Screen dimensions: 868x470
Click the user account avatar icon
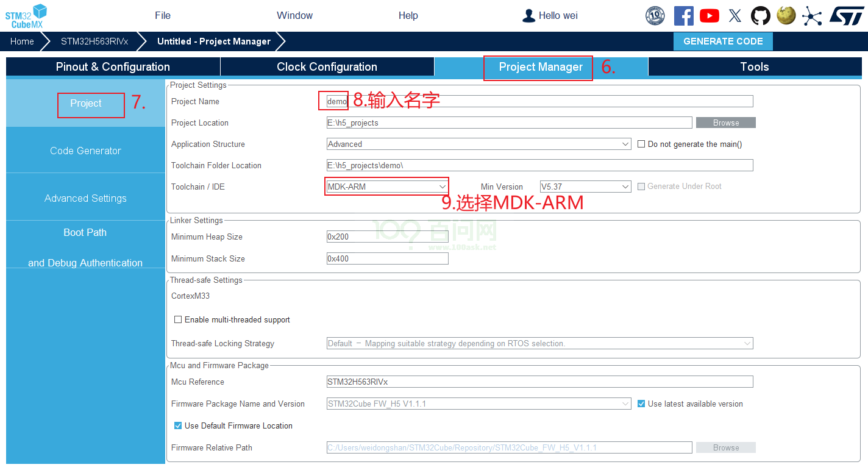tap(528, 16)
